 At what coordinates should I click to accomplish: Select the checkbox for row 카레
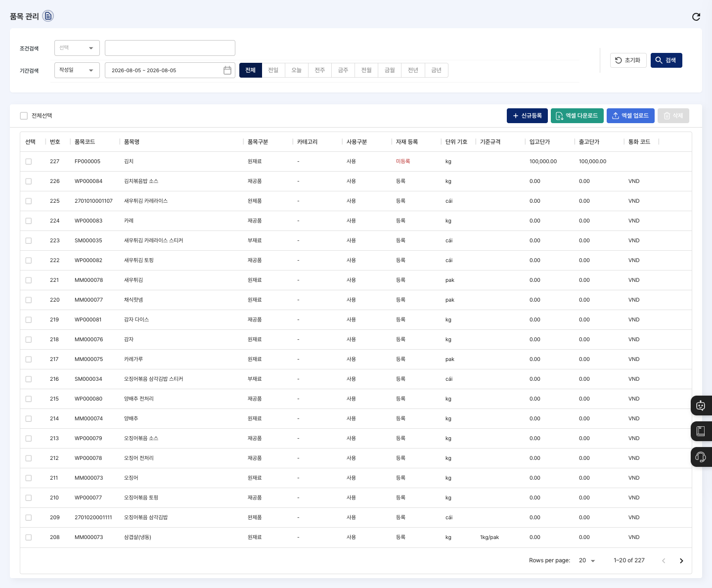pos(29,221)
